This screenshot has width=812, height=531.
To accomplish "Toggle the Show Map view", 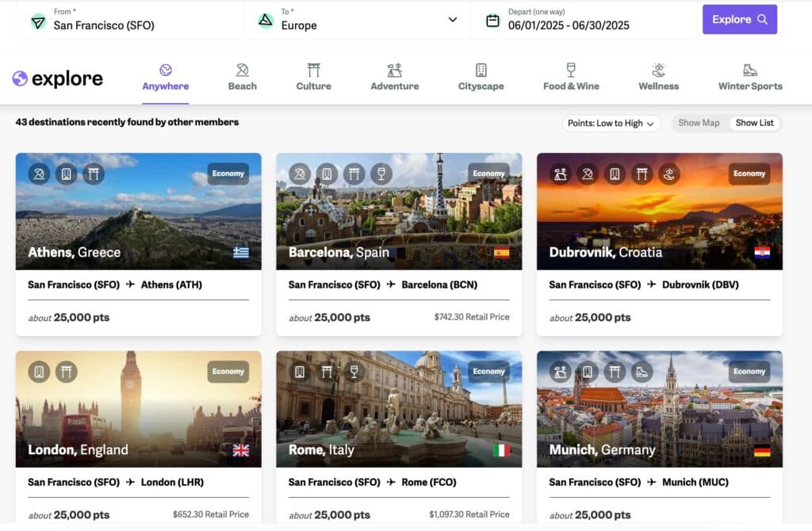I will [699, 123].
